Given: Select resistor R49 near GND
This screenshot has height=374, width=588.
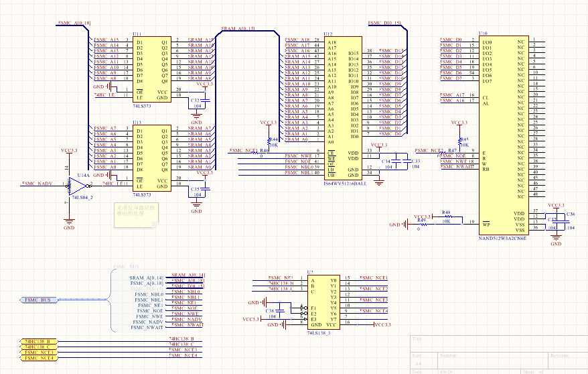Looking at the screenshot, I should tap(423, 225).
